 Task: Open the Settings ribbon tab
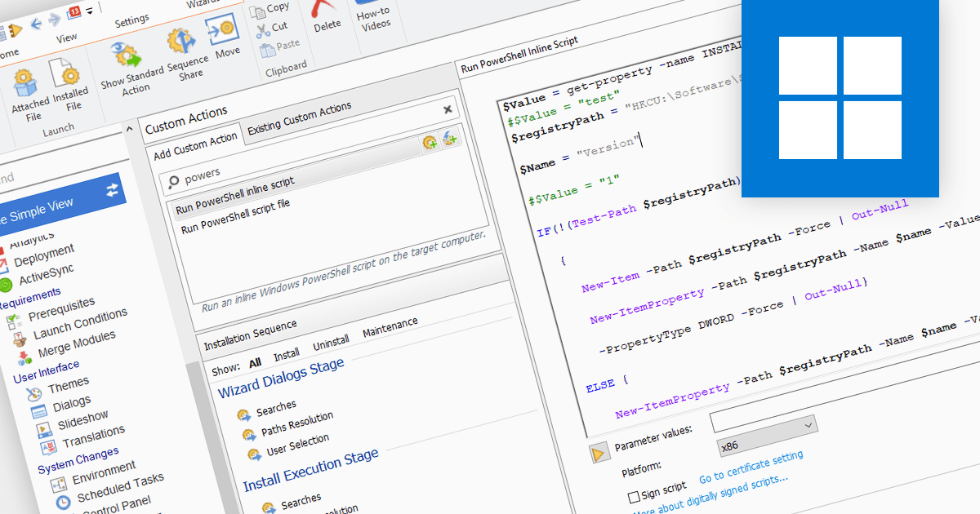[x=131, y=19]
